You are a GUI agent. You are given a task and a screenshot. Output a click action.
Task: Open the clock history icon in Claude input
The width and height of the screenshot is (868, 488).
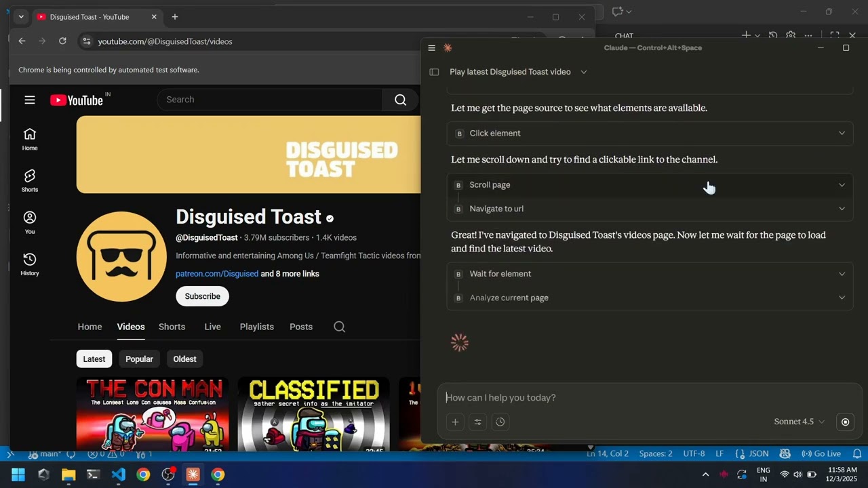tap(500, 422)
